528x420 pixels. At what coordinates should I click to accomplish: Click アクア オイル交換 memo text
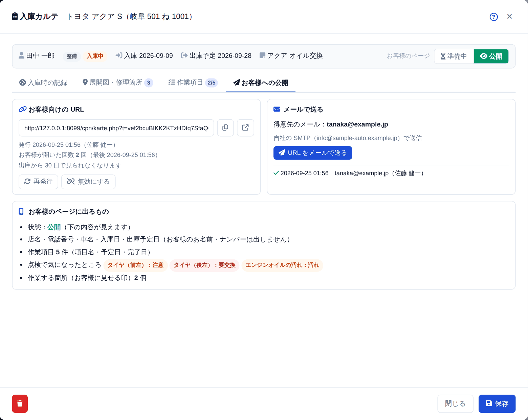(295, 55)
